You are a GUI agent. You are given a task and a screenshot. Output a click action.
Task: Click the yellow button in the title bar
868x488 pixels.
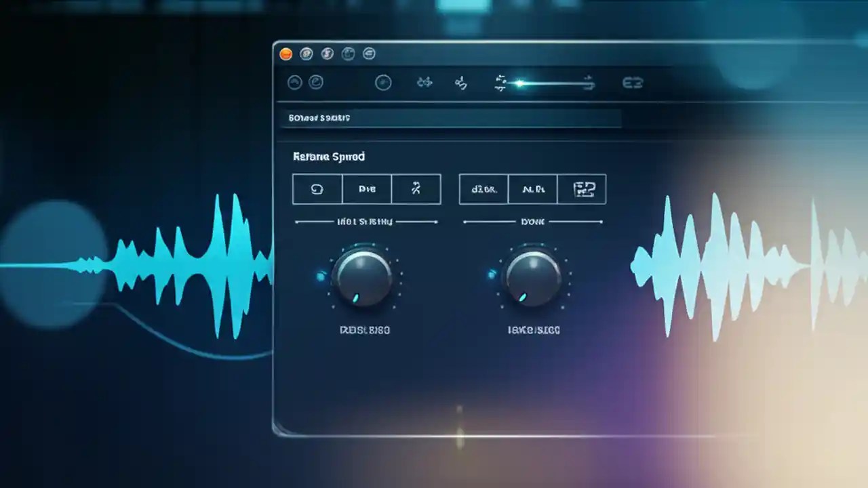coord(285,54)
